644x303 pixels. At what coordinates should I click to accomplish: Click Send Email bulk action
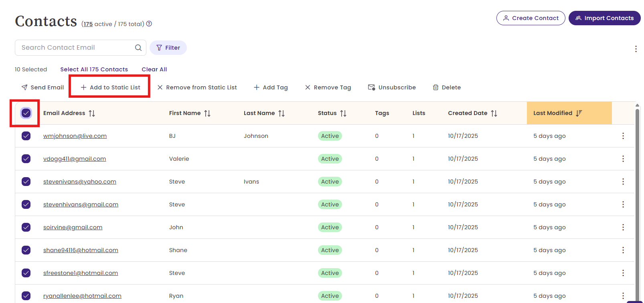[x=43, y=87]
